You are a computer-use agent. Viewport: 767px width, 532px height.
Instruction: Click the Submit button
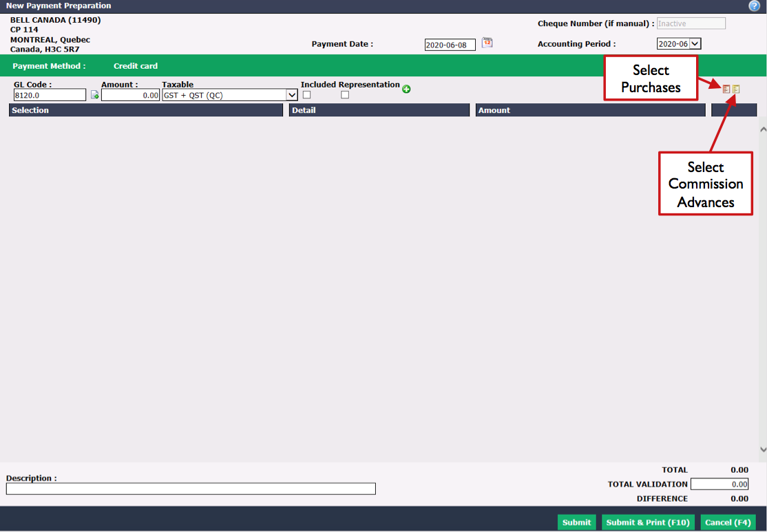point(577,522)
